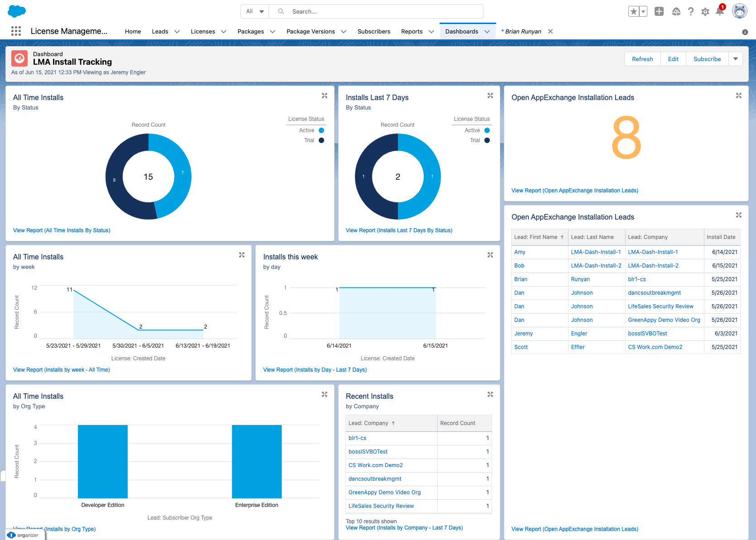Expand the All Time Installs By Status widget

click(x=325, y=96)
